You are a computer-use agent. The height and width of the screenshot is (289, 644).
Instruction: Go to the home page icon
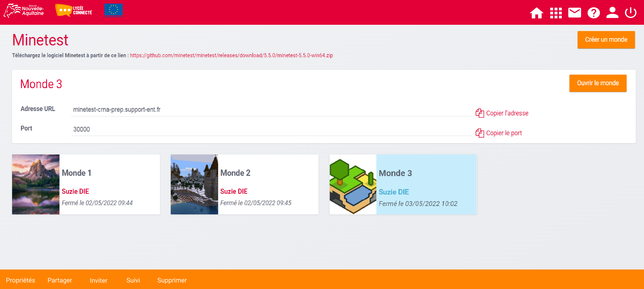coord(536,13)
